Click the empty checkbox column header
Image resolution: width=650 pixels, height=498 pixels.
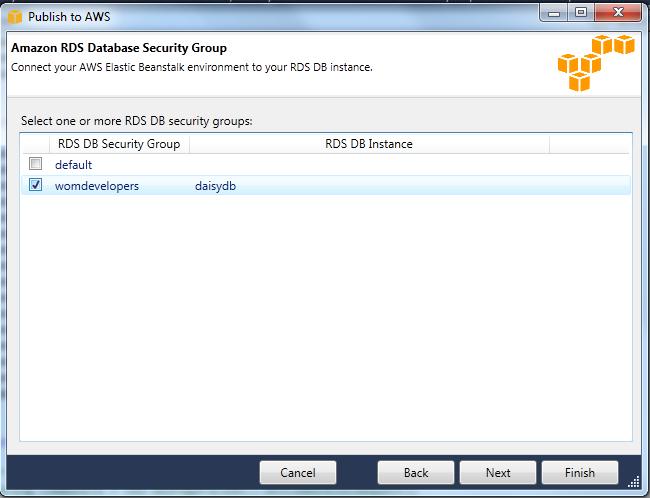click(x=35, y=144)
